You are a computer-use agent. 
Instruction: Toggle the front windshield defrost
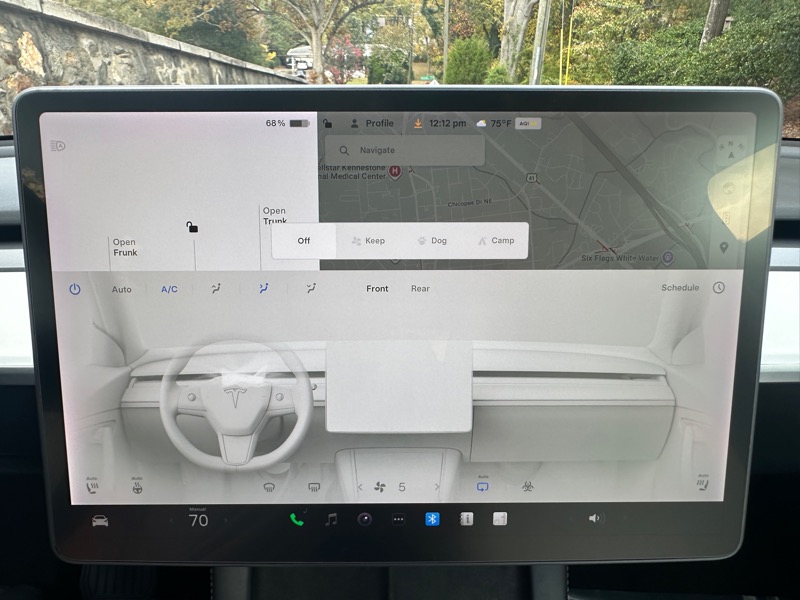click(270, 488)
